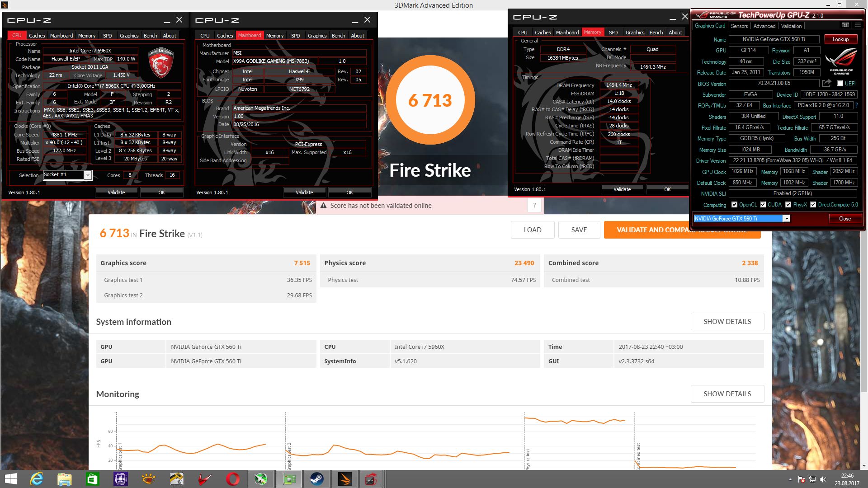868x488 pixels.
Task: Switch to Advanced tab in GPU-Z
Action: point(764,26)
